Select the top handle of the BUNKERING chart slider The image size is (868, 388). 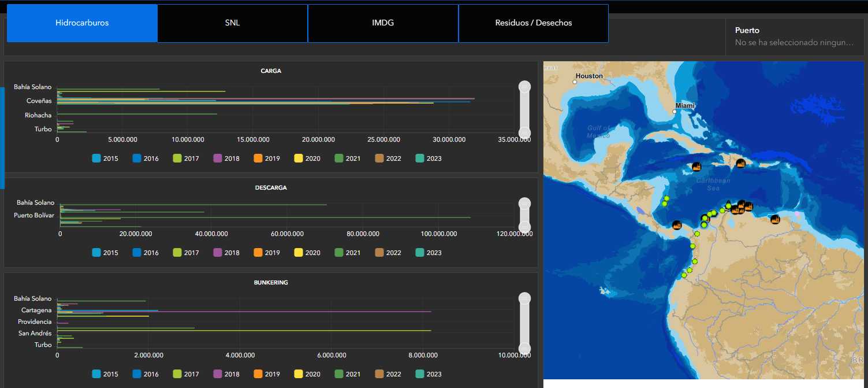coord(524,298)
